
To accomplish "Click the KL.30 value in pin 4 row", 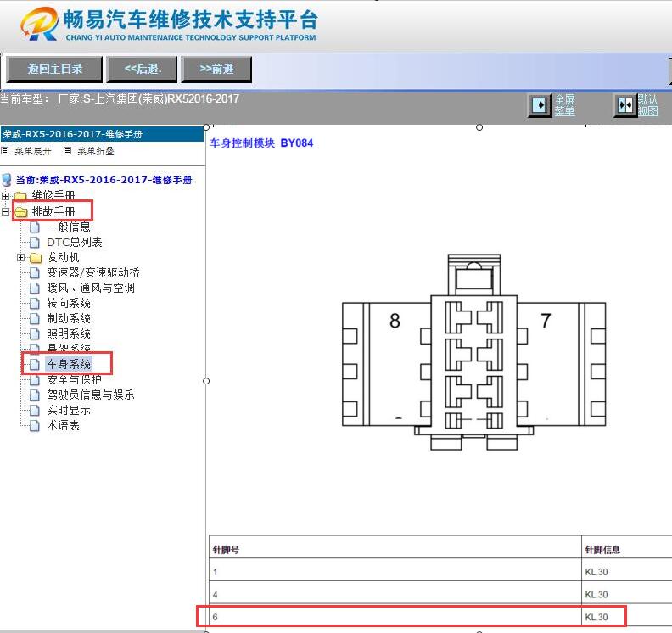I will (596, 595).
